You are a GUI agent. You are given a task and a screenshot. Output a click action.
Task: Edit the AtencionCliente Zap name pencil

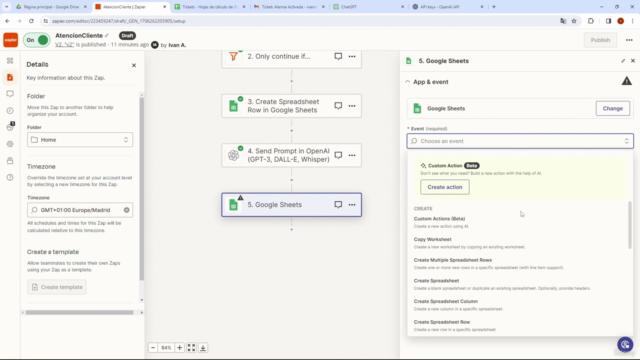(x=107, y=36)
